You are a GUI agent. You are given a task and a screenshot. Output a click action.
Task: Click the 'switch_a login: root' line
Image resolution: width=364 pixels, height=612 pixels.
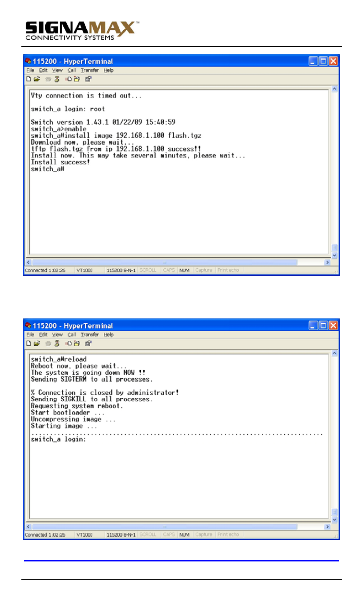pos(68,109)
